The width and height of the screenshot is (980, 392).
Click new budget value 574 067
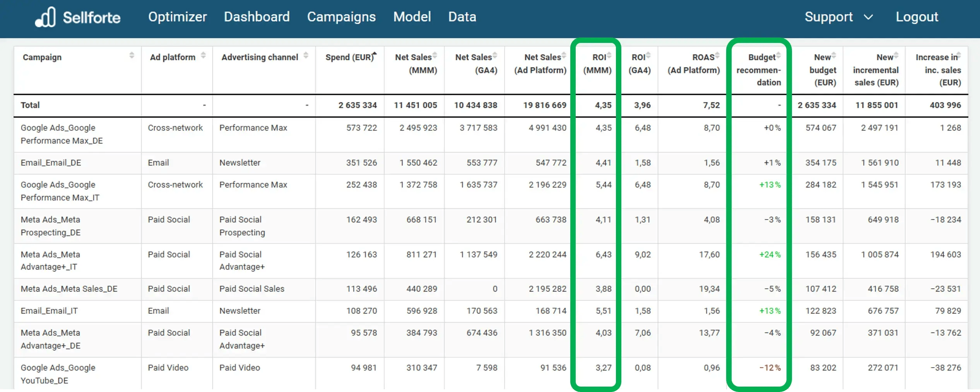tap(821, 128)
